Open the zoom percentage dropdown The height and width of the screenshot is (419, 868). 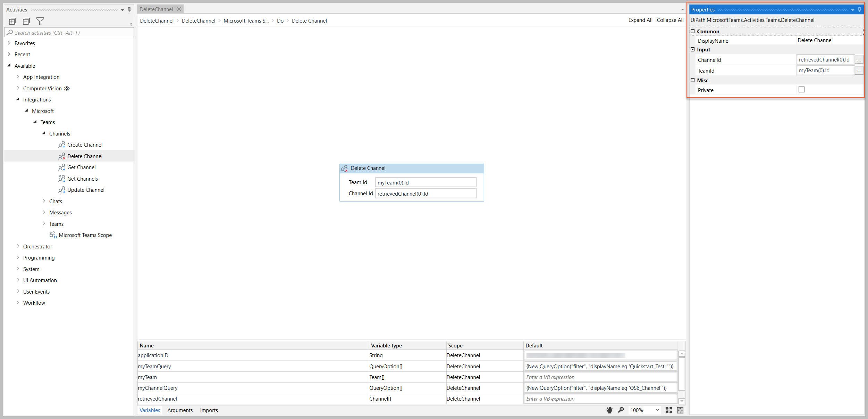tap(657, 410)
